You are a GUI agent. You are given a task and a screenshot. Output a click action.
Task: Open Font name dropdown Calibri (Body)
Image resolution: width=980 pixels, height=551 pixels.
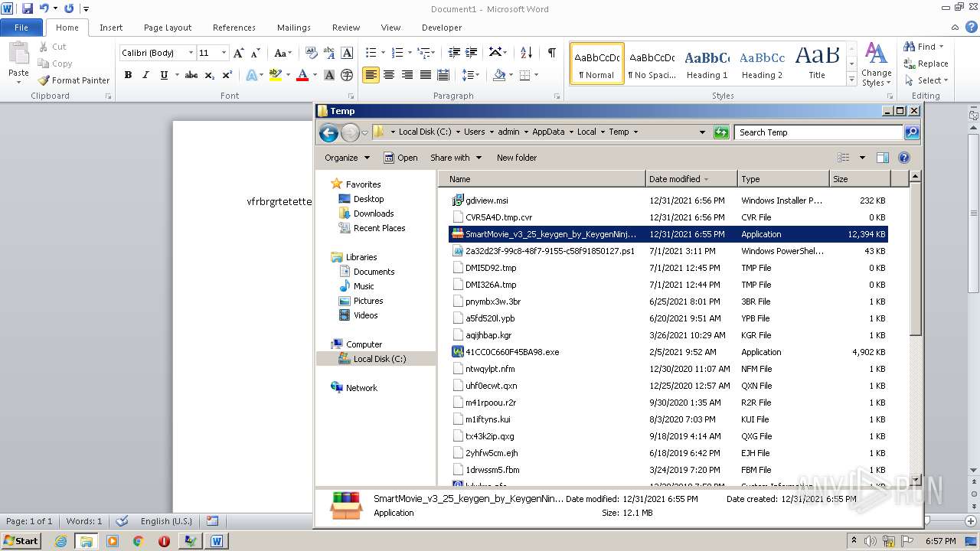191,53
